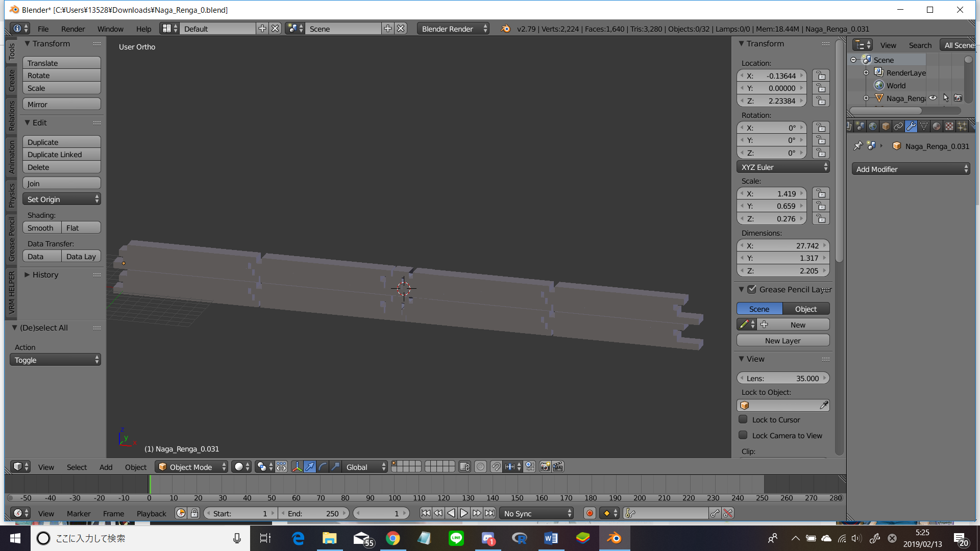This screenshot has width=980, height=551.
Task: Click the Lens value slider field
Action: [782, 378]
